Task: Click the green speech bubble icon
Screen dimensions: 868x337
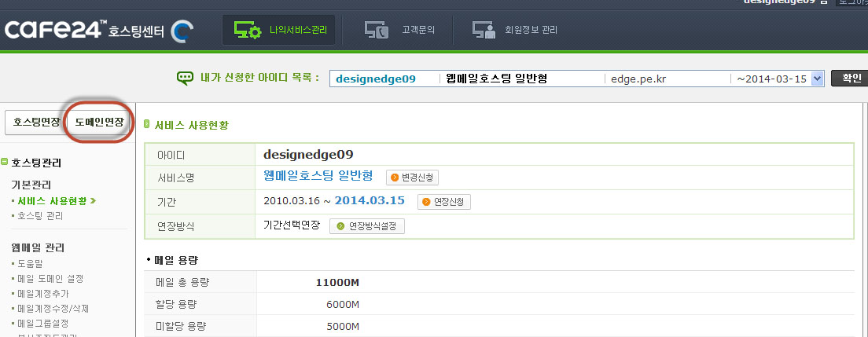Action: [185, 78]
